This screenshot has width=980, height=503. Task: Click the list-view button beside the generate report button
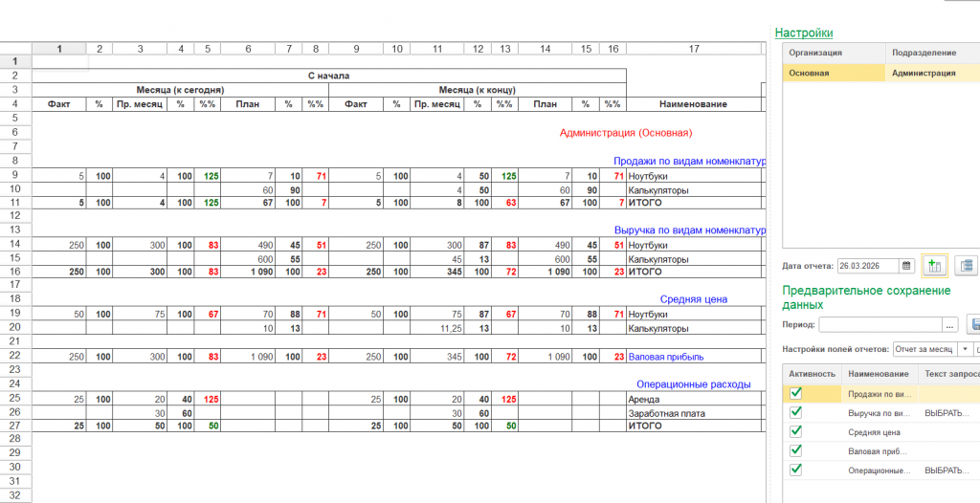tap(967, 266)
